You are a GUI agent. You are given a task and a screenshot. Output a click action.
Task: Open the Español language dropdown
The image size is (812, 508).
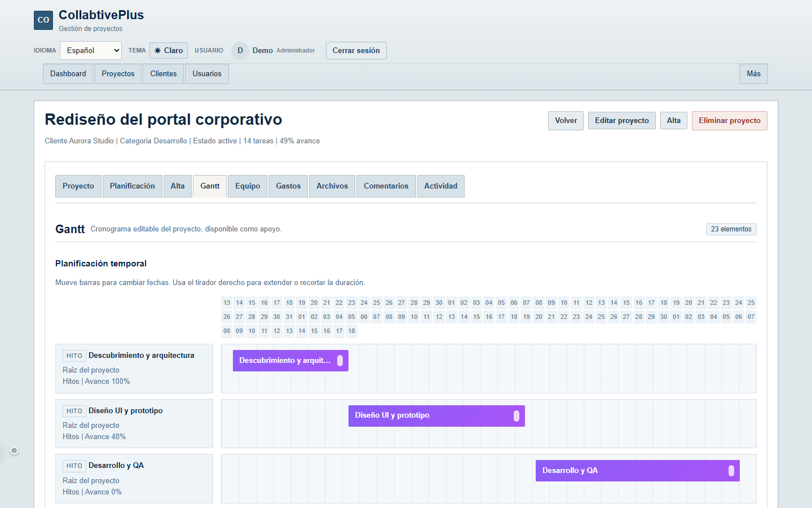[x=91, y=51]
